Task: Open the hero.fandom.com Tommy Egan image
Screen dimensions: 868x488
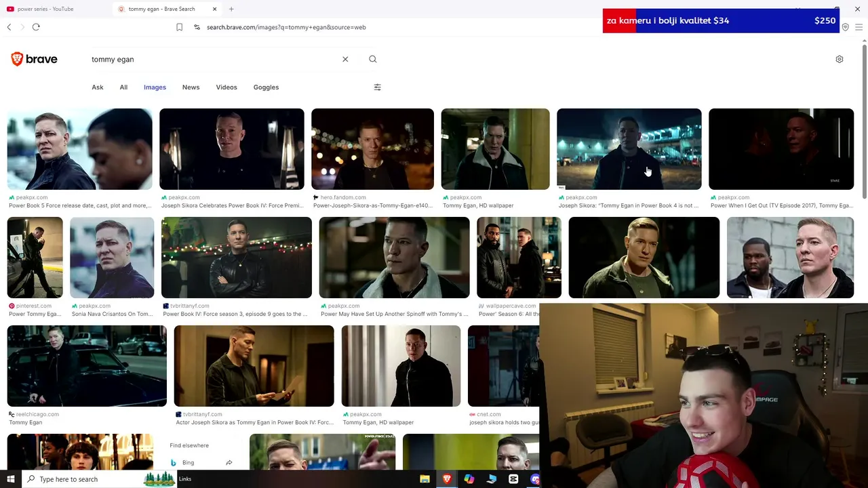Action: [372, 149]
